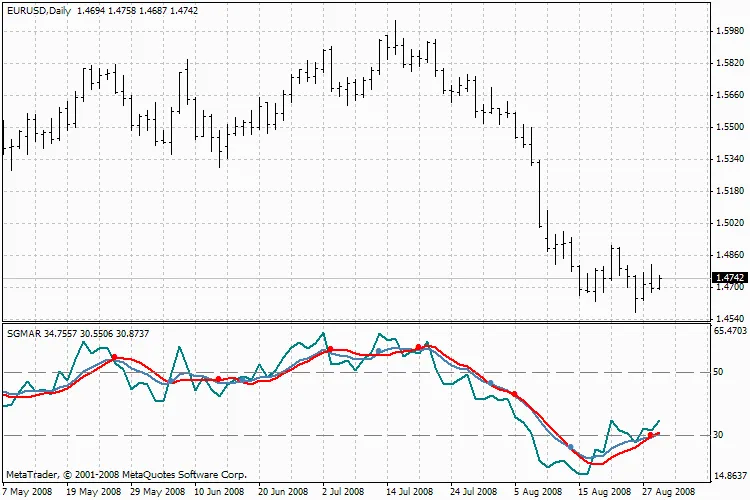
Task: Click the 1.5500 price axis label
Action: (x=730, y=127)
